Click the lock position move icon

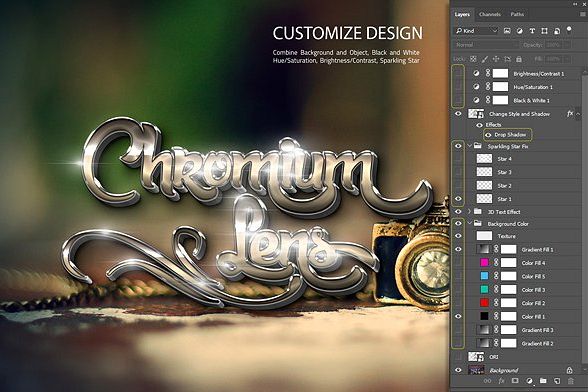[496, 59]
